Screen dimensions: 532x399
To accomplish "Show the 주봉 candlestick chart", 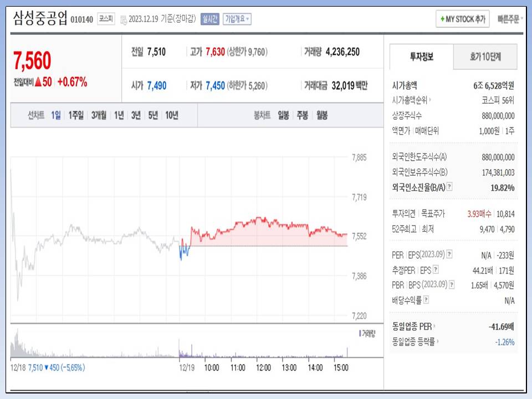I will pyautogui.click(x=303, y=115).
